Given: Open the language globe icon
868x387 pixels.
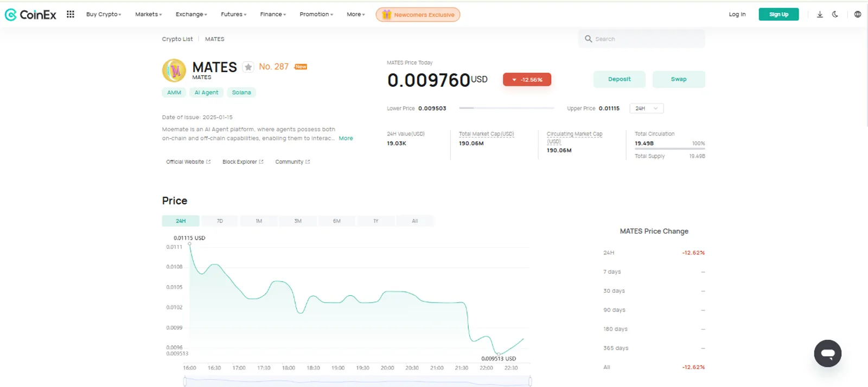Looking at the screenshot, I should tap(858, 14).
